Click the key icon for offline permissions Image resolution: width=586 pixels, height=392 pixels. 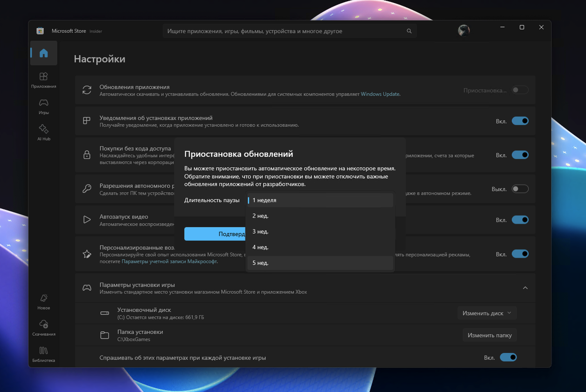[87, 189]
